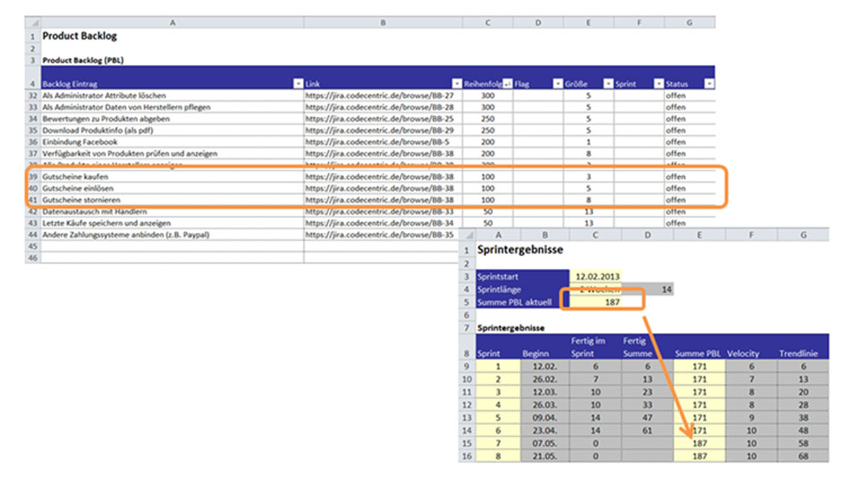This screenshot has height=490, width=868.
Task: Open the Status column filter dropdown
Action: click(708, 84)
